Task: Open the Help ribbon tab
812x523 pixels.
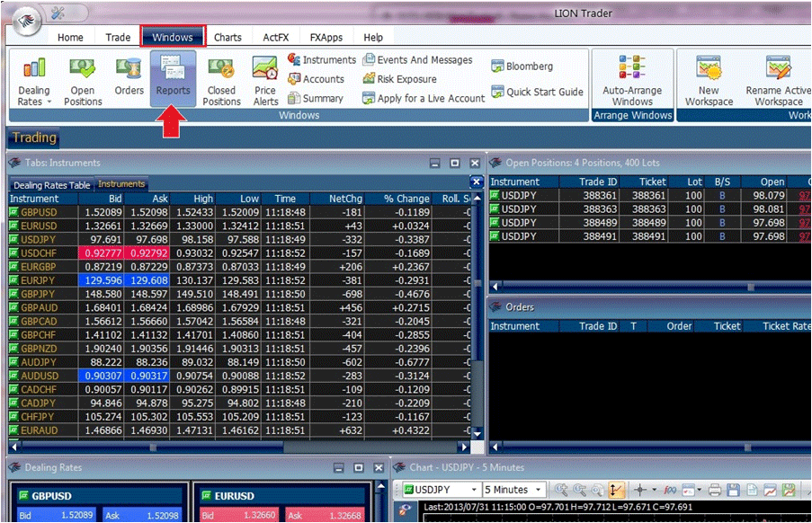Action: coord(373,37)
